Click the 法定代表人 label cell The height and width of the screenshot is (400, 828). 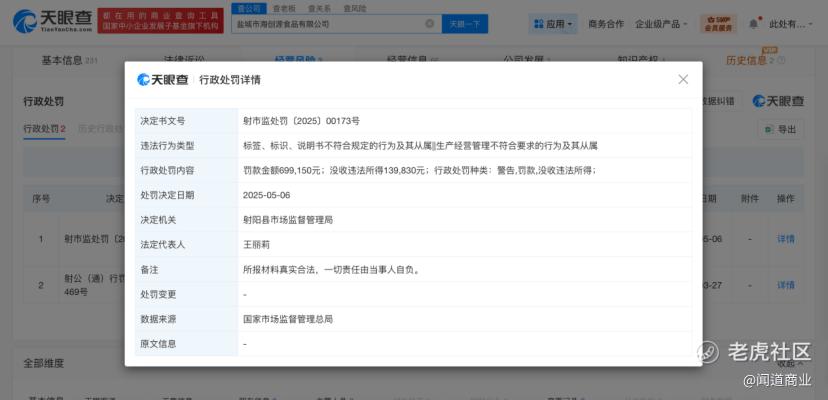point(186,245)
